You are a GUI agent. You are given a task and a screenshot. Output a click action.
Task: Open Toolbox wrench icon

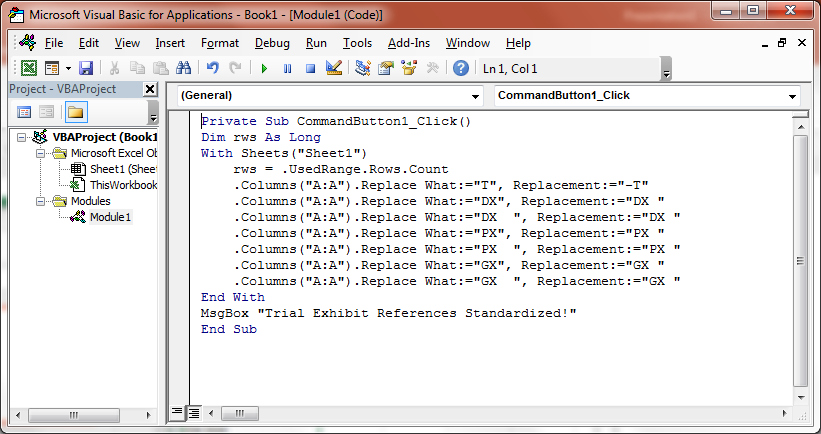(x=432, y=68)
